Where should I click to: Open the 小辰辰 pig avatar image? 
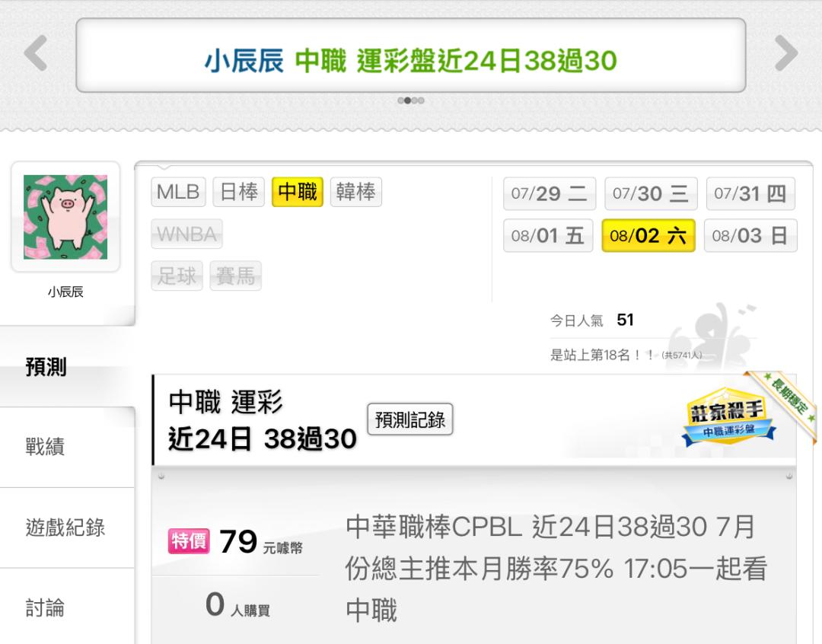[65, 217]
